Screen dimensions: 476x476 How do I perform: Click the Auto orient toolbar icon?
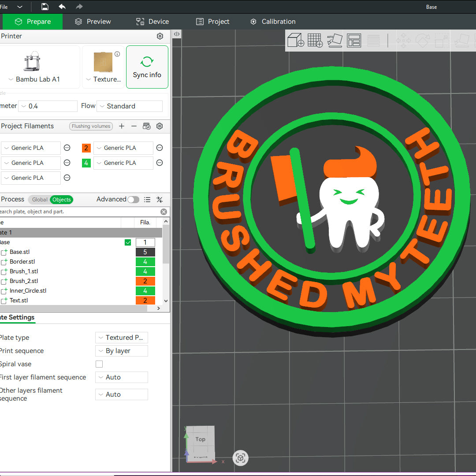pyautogui.click(x=335, y=41)
